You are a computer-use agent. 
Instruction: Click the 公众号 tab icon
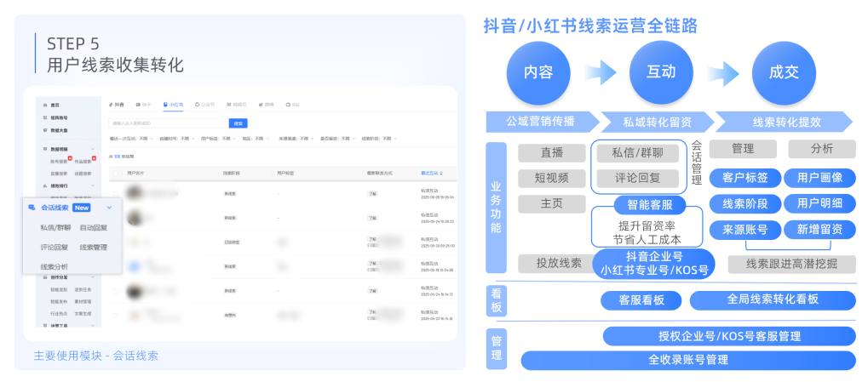coord(197,104)
